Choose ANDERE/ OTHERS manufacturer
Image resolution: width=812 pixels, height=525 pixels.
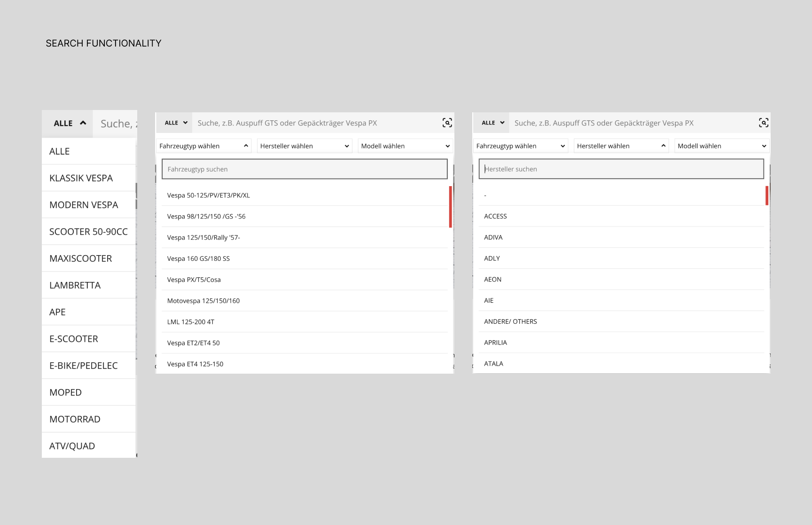[x=510, y=321]
